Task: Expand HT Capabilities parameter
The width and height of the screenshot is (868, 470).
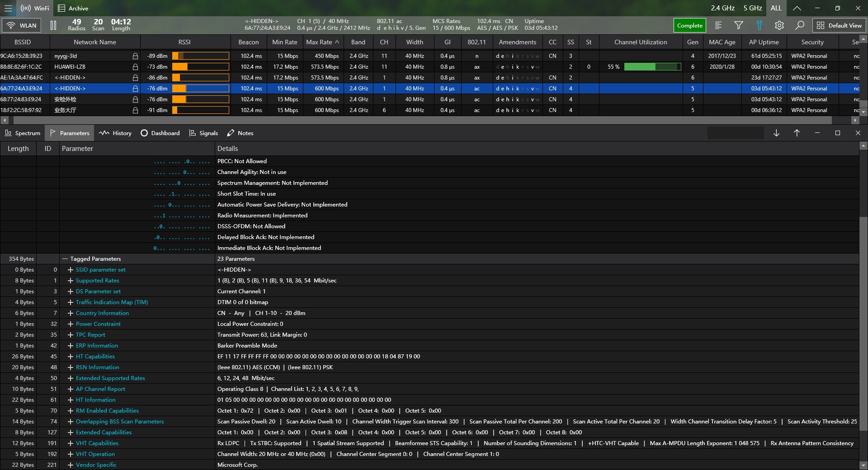Action: pos(71,357)
